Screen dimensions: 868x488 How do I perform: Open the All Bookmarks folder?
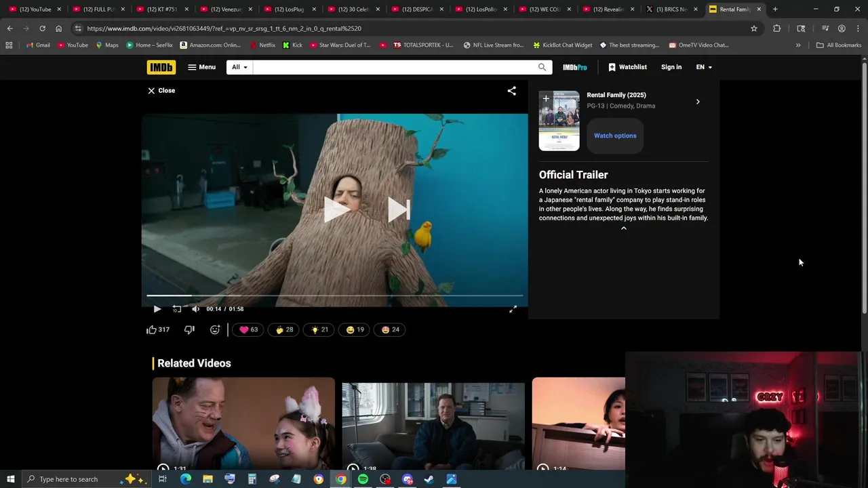point(839,45)
